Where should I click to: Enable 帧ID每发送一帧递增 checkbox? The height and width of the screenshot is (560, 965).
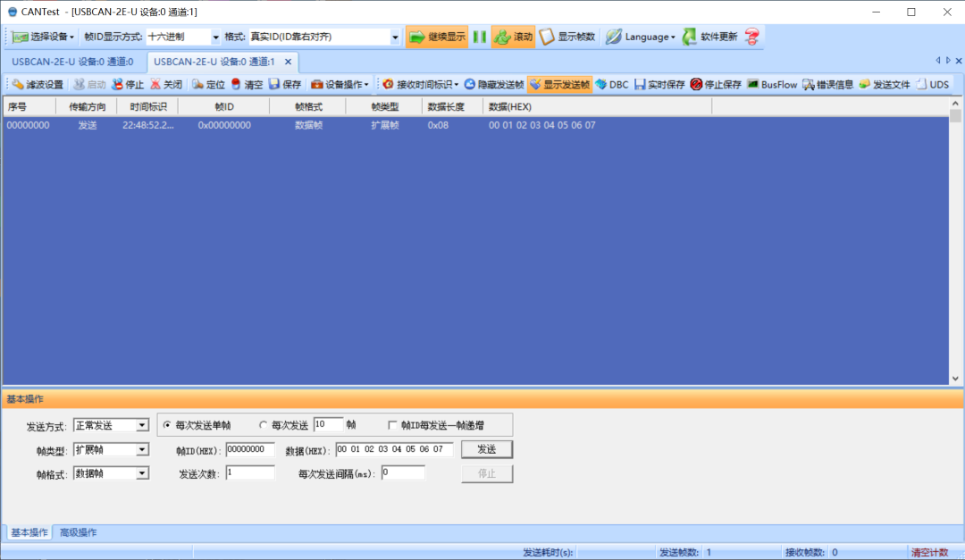pyautogui.click(x=392, y=425)
